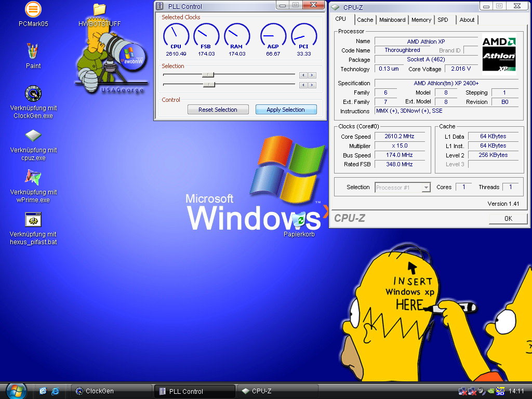
Task: Click the Code Name Thoroughbred value
Action: tap(403, 50)
